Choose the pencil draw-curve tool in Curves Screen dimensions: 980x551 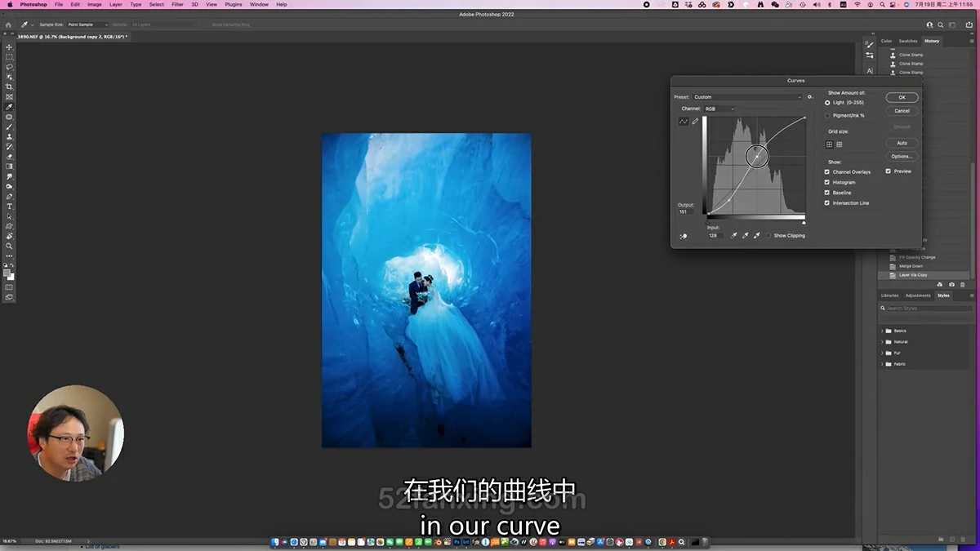[x=695, y=122]
